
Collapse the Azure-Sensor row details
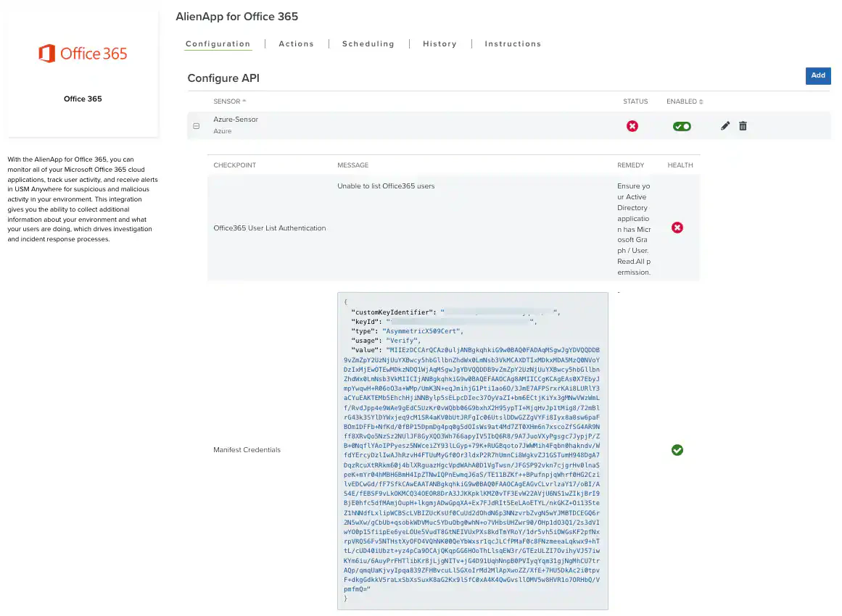196,126
